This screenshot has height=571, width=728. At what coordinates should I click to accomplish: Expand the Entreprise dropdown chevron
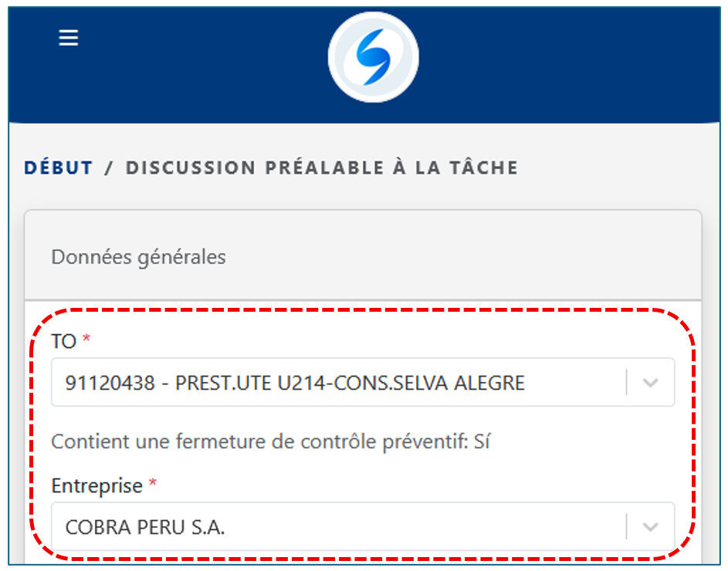click(650, 527)
